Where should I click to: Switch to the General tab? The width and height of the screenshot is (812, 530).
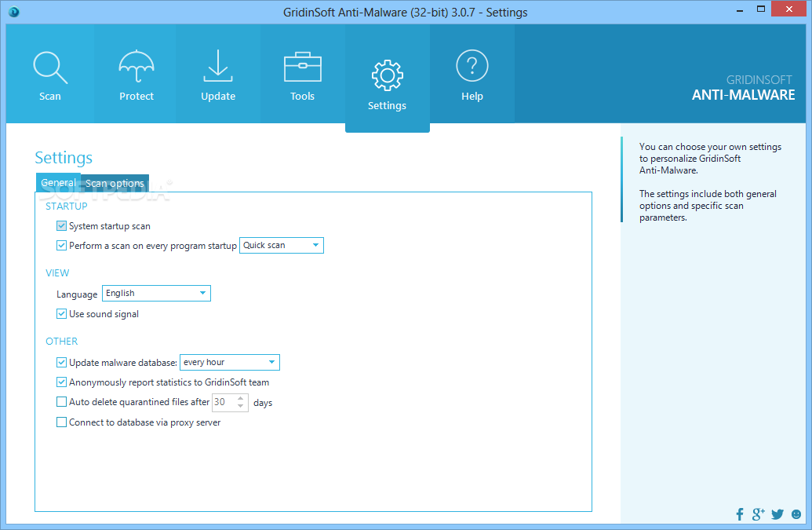(x=58, y=182)
